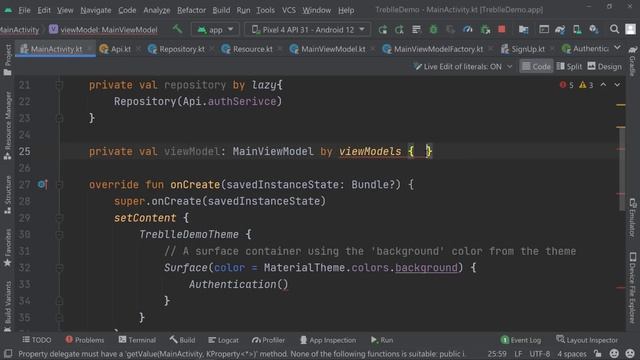Open the Layout Inspector panel

587,340
